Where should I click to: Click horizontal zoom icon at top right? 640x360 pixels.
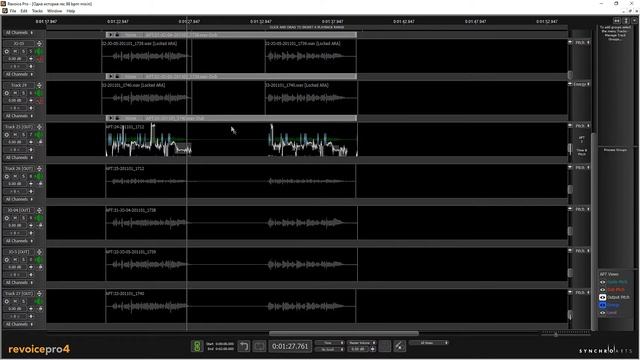[617, 20]
